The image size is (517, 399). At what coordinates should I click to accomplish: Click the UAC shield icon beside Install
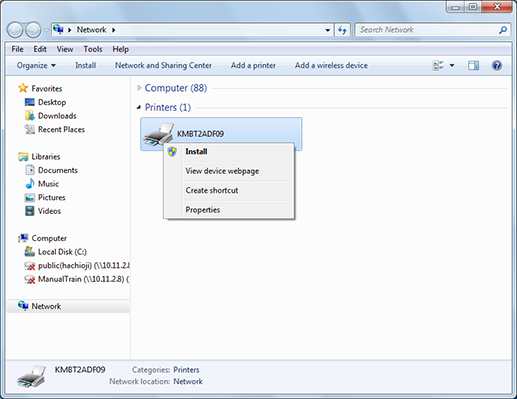pyautogui.click(x=172, y=152)
